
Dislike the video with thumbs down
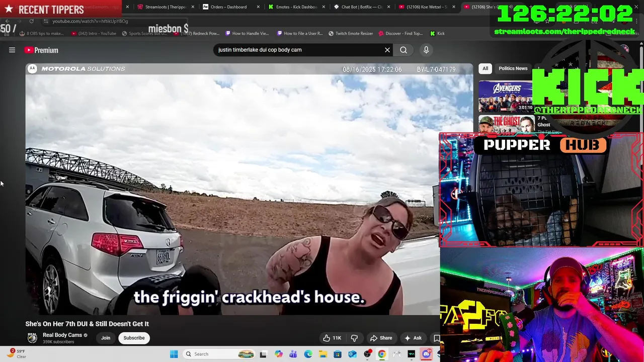coord(354,338)
